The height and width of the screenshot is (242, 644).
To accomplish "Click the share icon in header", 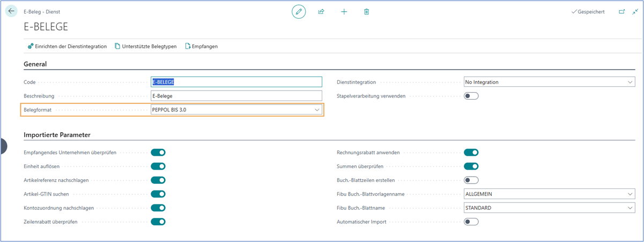I will 321,11.
